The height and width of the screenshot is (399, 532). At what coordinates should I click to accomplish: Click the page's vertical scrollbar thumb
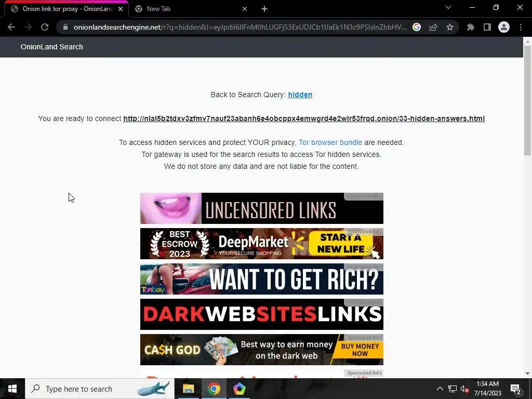[527, 100]
